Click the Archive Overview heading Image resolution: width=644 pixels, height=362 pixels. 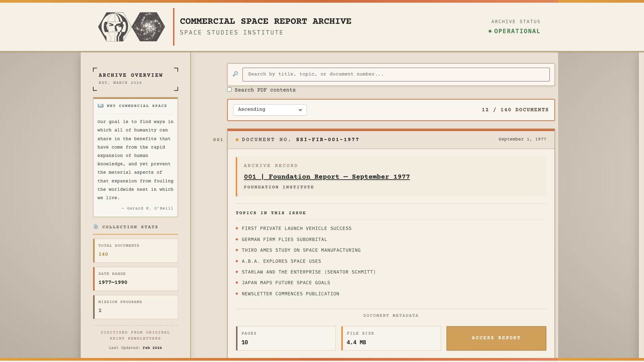click(131, 75)
